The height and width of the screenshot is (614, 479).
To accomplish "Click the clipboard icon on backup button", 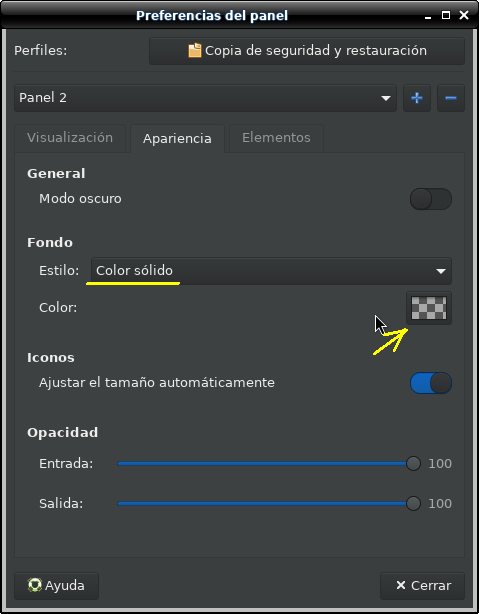I will click(x=195, y=51).
